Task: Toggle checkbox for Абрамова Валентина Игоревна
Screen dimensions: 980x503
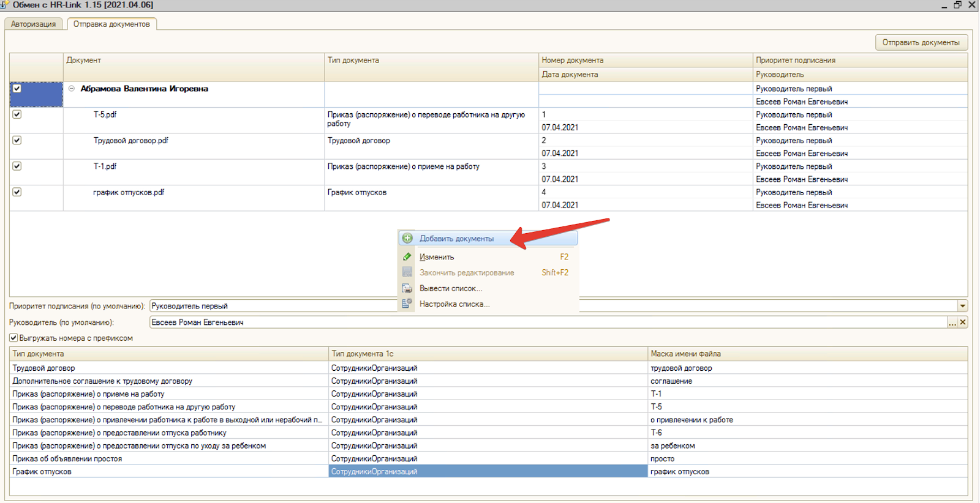Action: [17, 88]
